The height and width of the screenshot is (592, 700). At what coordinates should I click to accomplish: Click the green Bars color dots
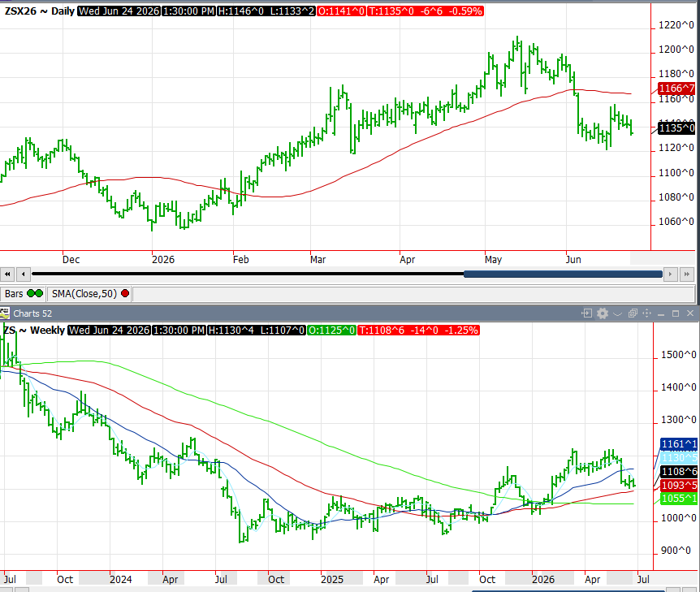click(x=35, y=294)
